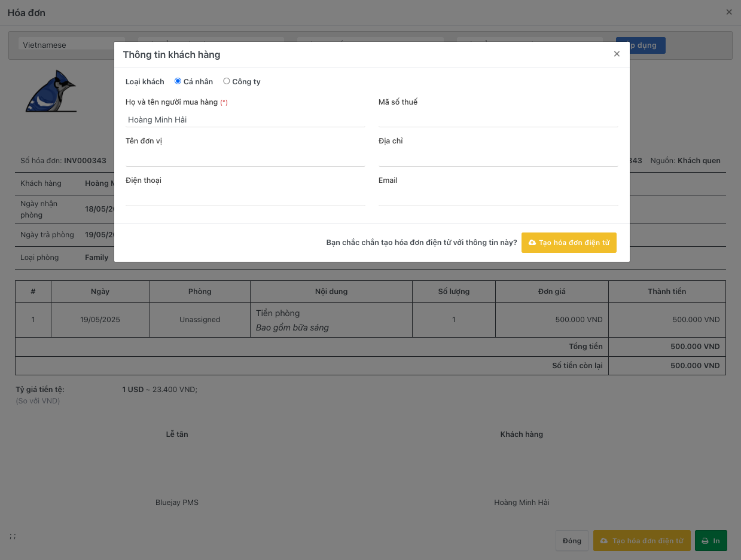Close the Thông tin khách hàng dialog
Viewport: 741px width, 560px height.
[x=617, y=54]
